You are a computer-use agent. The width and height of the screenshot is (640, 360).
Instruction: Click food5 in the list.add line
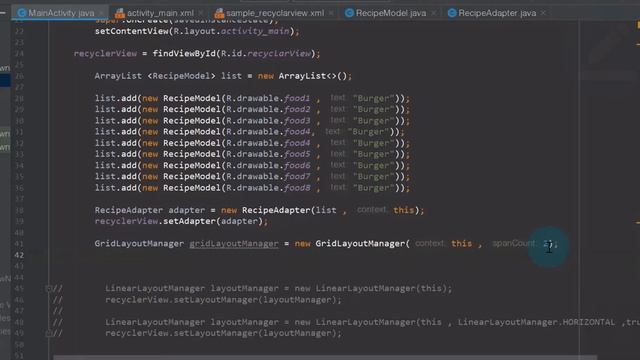tap(297, 154)
